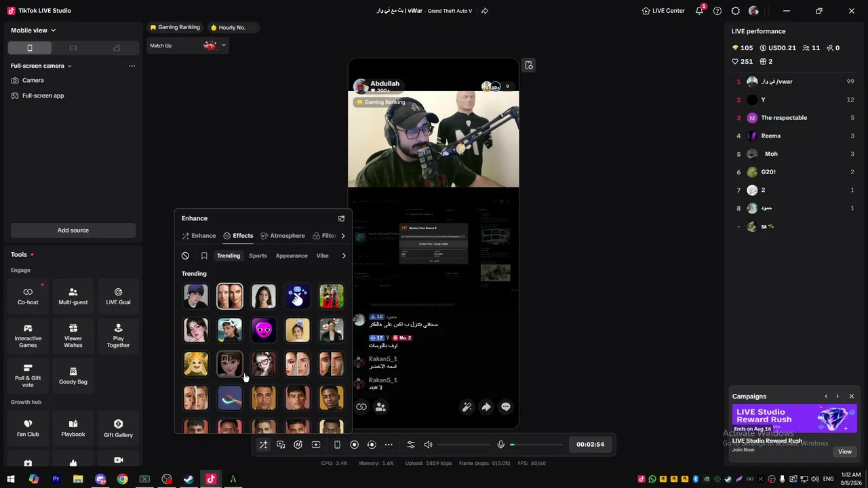Screen dimensions: 868x488
Task: Open the Gift Gallery tool
Action: 118,428
